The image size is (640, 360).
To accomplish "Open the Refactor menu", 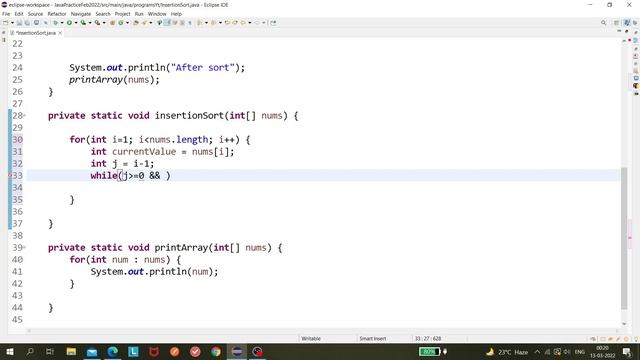I will (57, 14).
